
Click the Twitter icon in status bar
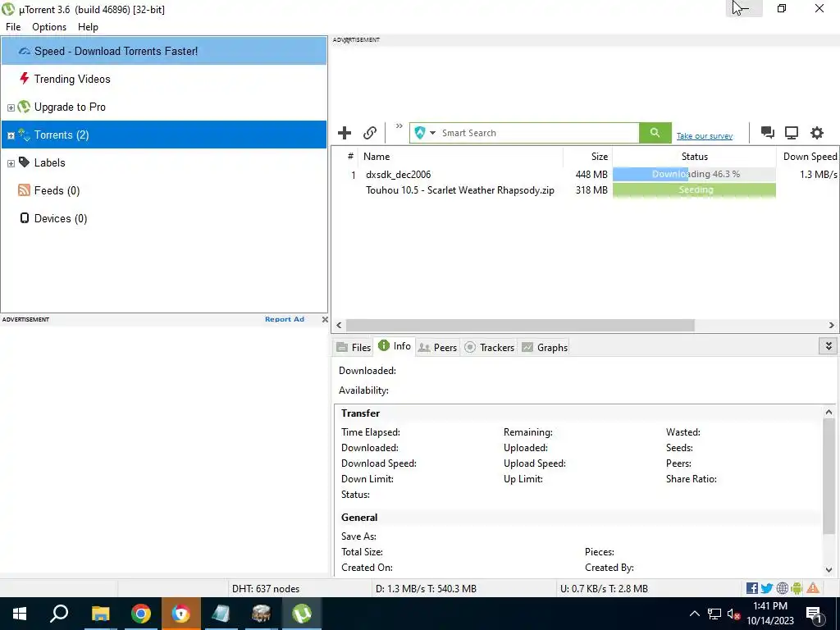point(767,588)
